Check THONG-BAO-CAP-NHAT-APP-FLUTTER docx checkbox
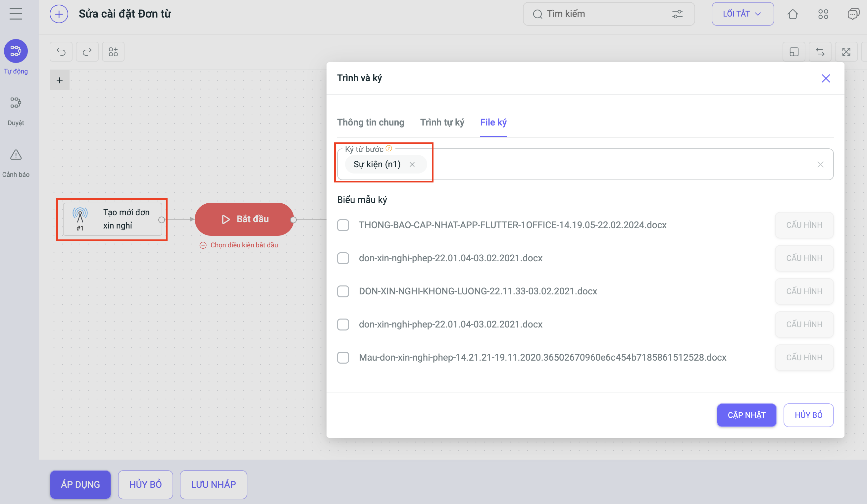The image size is (867, 504). (343, 225)
